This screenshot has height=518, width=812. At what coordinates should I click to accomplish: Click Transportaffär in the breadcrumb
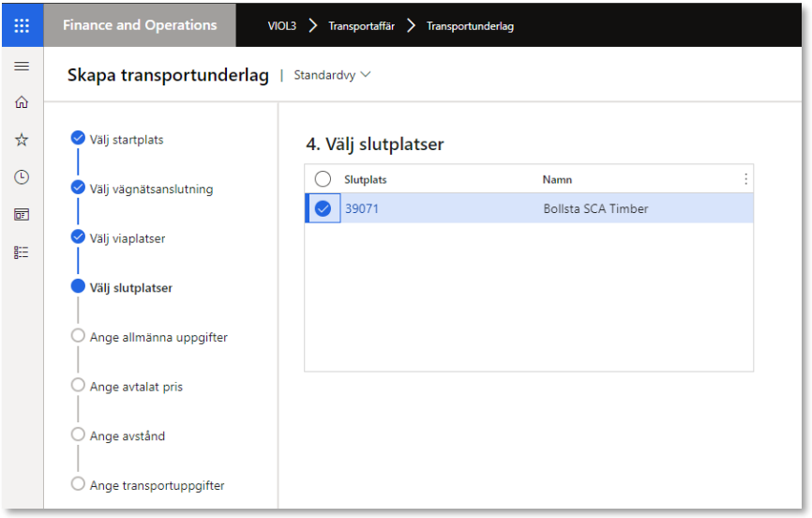pyautogui.click(x=362, y=26)
